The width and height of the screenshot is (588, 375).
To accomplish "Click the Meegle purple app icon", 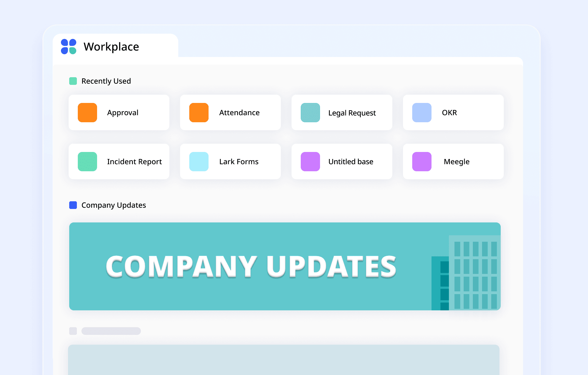I will click(x=422, y=161).
